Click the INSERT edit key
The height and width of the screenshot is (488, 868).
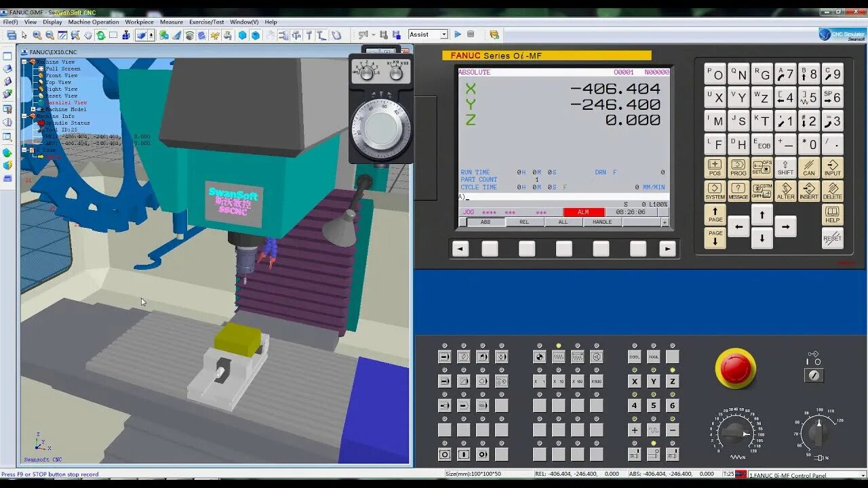point(809,192)
